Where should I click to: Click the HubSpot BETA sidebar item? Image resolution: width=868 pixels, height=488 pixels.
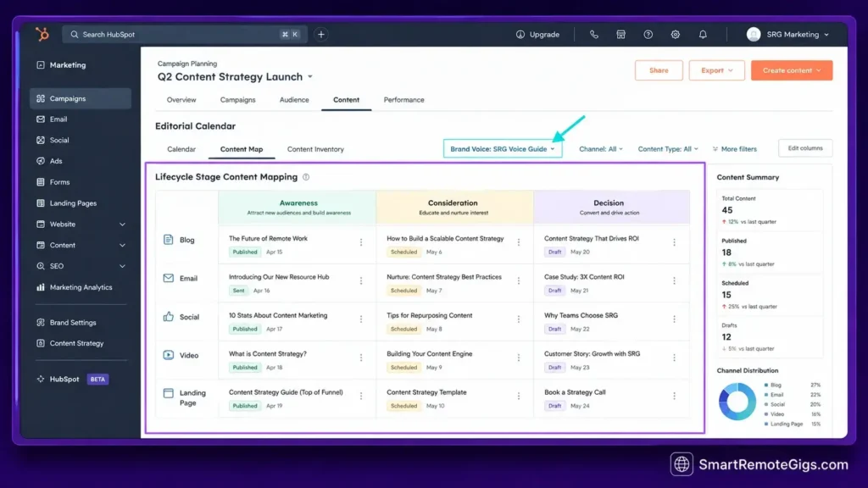[73, 380]
